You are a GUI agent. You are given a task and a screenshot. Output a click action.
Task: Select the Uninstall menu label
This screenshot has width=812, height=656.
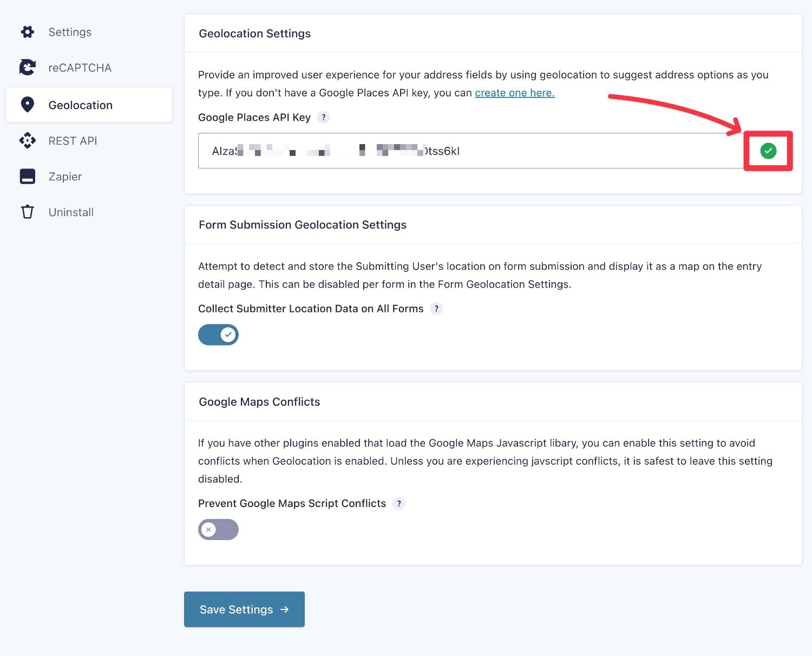point(71,212)
